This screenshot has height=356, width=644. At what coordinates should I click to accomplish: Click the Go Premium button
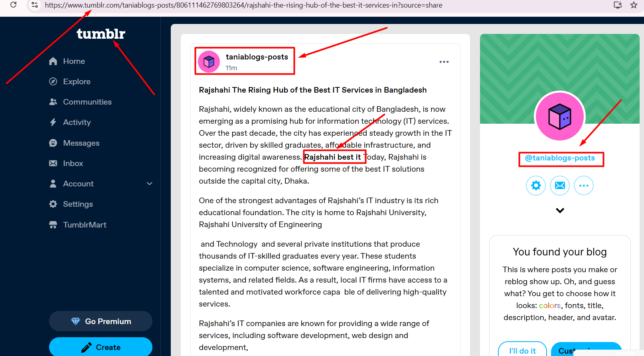point(101,321)
